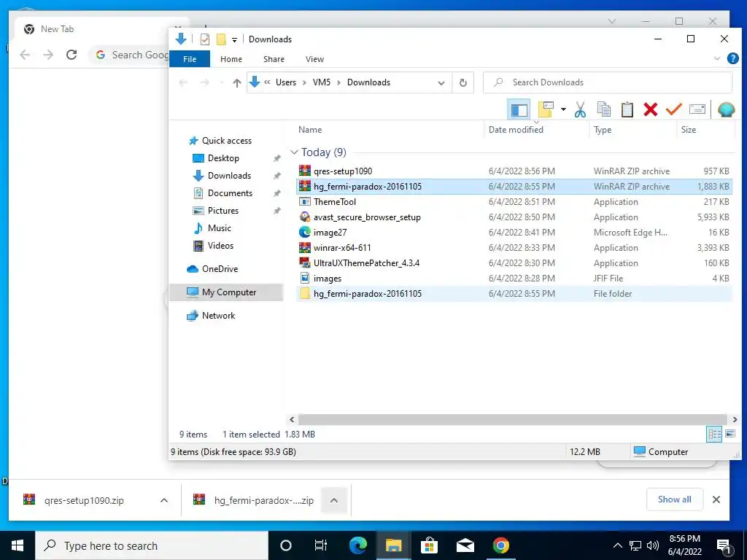
Task: Open Classic Shell settings shell icon
Action: tap(726, 109)
